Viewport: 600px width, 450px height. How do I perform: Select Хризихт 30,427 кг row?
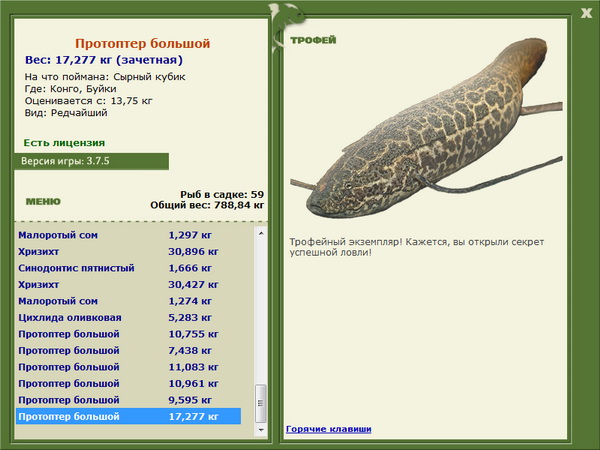coord(129,285)
